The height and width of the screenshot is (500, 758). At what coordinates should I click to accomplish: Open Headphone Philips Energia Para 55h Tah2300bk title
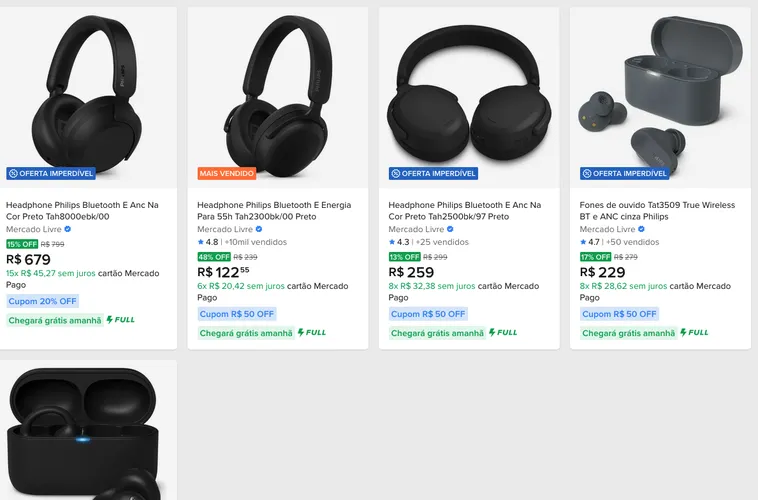click(x=274, y=211)
